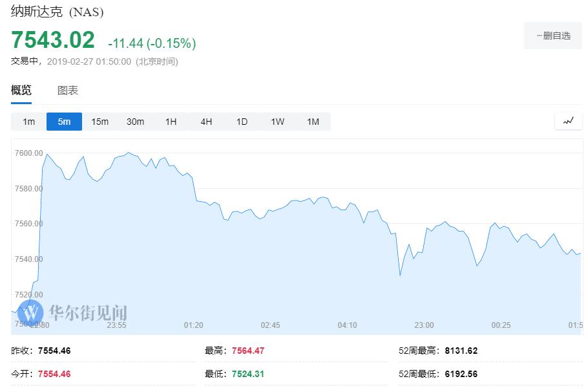Click the Wallstreetcn watermark logo
The height and width of the screenshot is (390, 588).
[72, 313]
